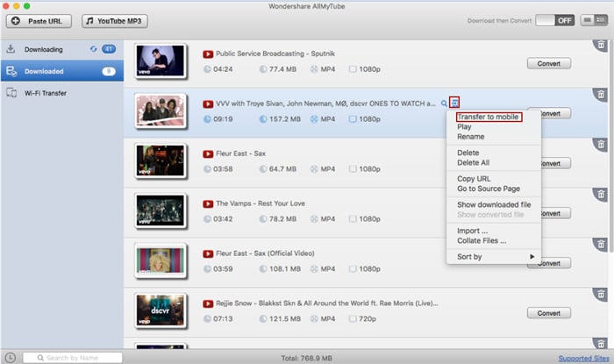Click trash icon on Sax Official Video row
This screenshot has width=614, height=364.
tap(601, 245)
